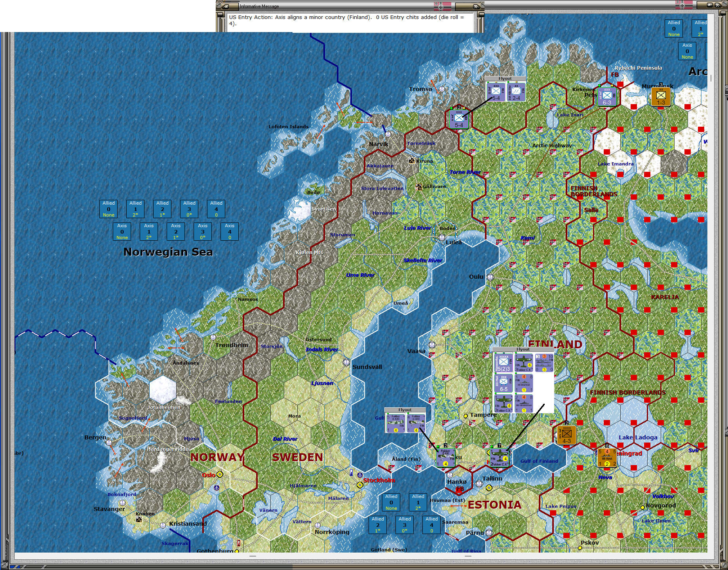The image size is (728, 570).
Task: Click the Gällivare resource icon
Action: click(419, 186)
